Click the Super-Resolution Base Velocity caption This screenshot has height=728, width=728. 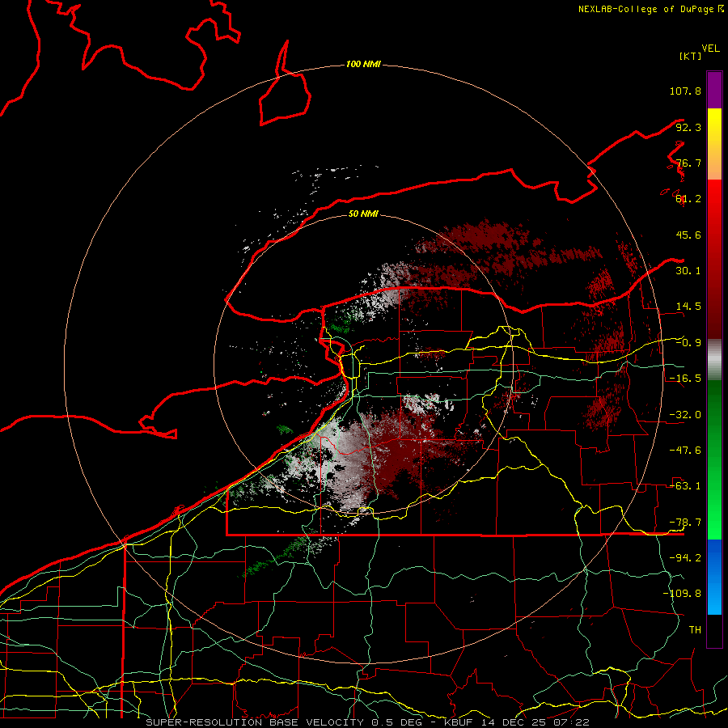click(x=367, y=722)
